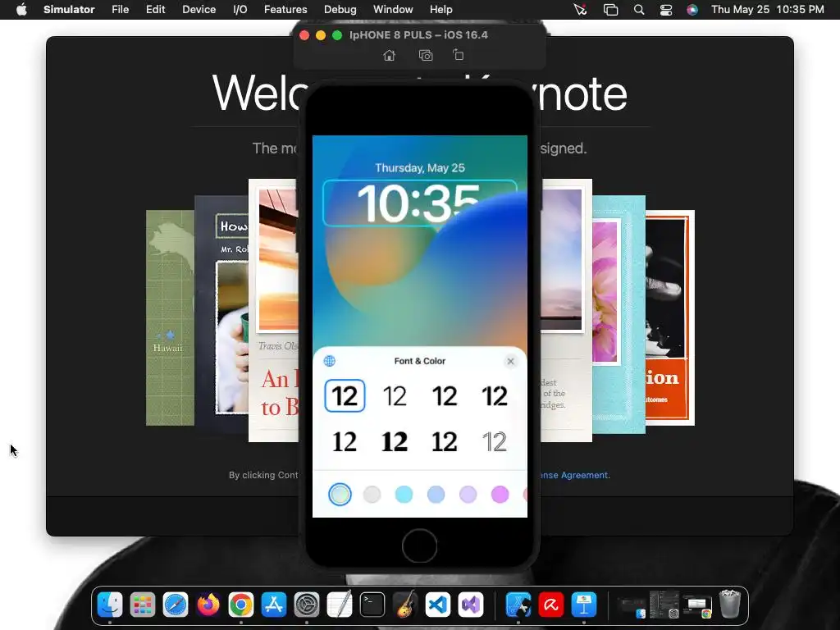Open Finder from the Dock
The height and width of the screenshot is (630, 840).
coord(110,605)
